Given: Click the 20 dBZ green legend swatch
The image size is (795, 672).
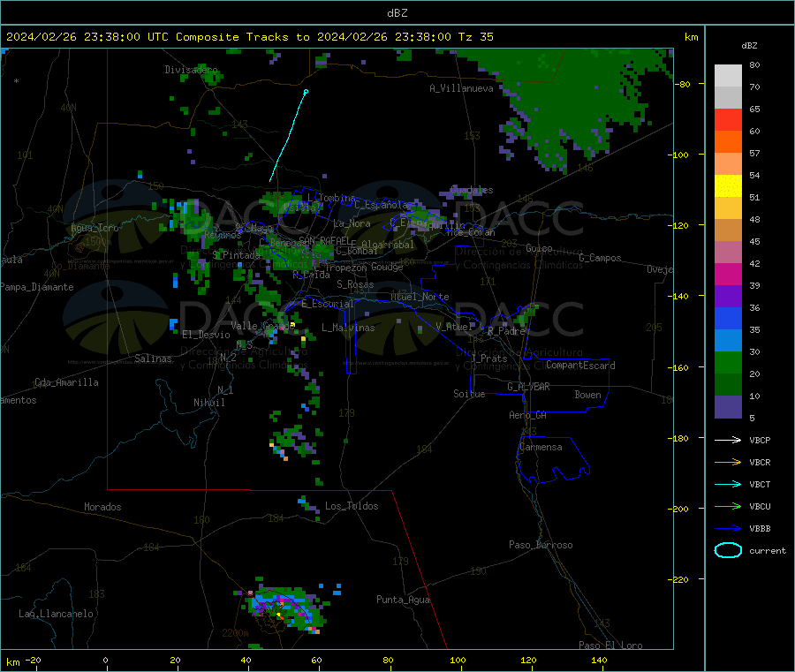Looking at the screenshot, I should (728, 363).
